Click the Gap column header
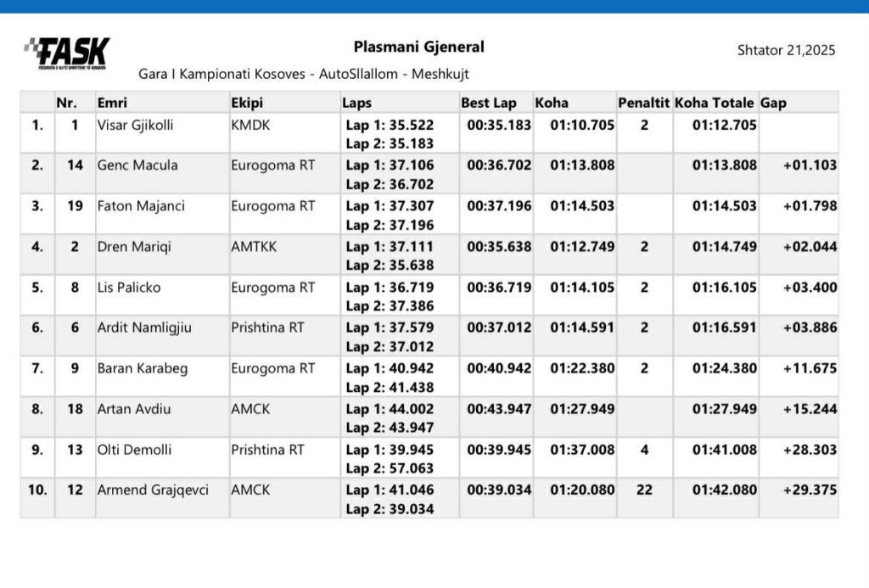The image size is (869, 588). [774, 103]
